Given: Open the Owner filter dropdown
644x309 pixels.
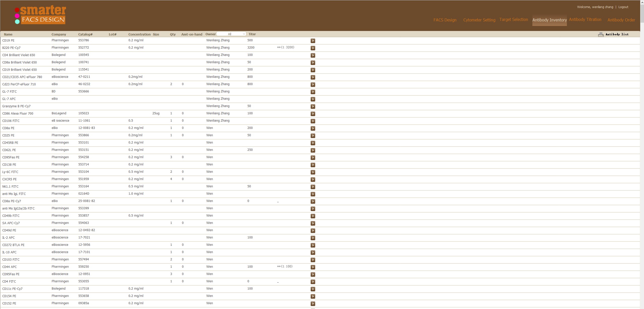Looking at the screenshot, I should tap(231, 34).
